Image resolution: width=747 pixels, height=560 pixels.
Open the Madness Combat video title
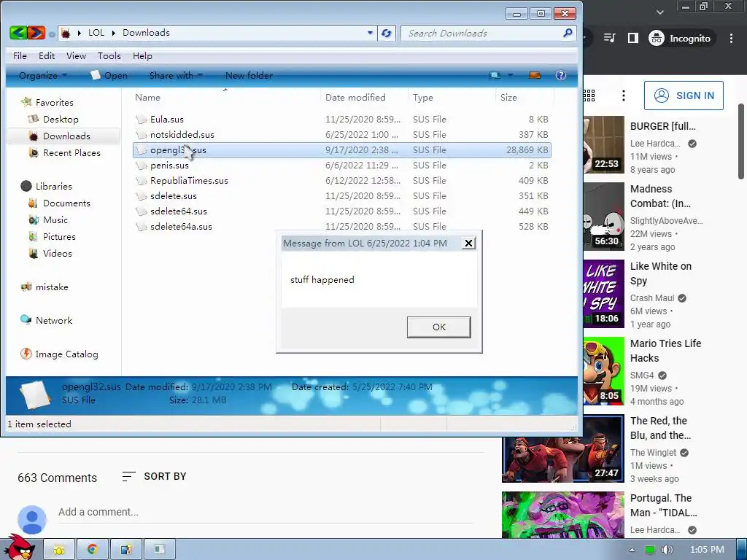pos(660,196)
